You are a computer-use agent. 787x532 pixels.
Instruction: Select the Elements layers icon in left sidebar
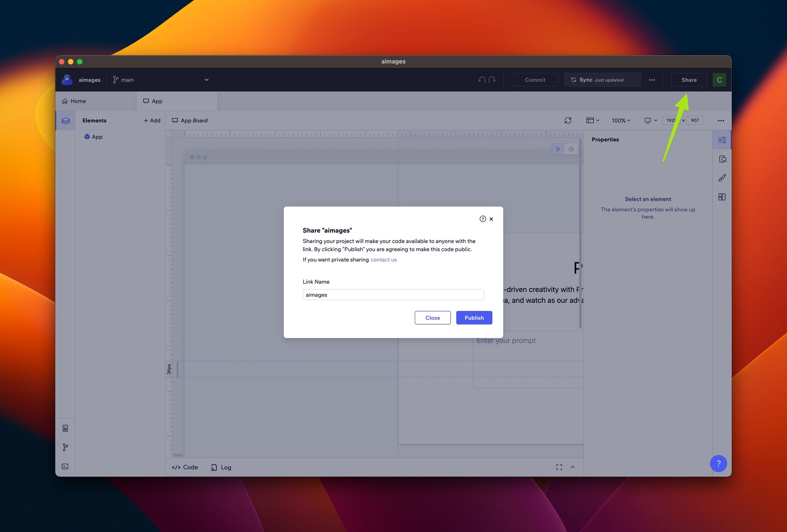coord(65,120)
